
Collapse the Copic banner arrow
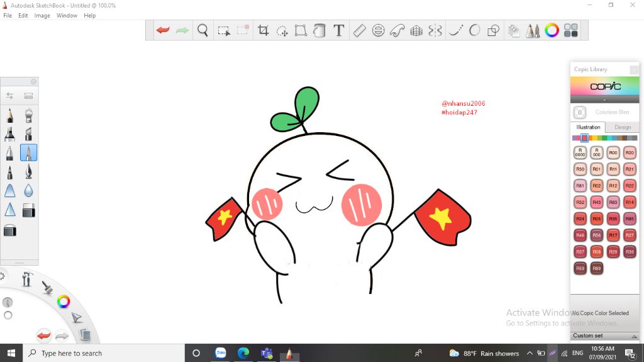[604, 100]
